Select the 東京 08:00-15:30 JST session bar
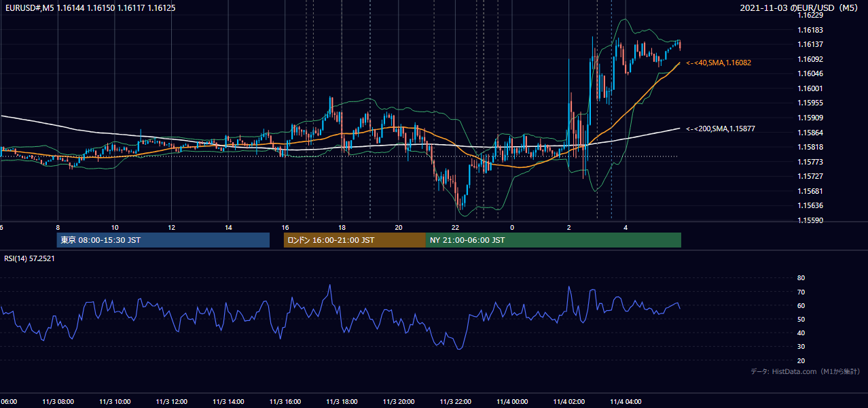The width and height of the screenshot is (868, 408). (x=163, y=240)
